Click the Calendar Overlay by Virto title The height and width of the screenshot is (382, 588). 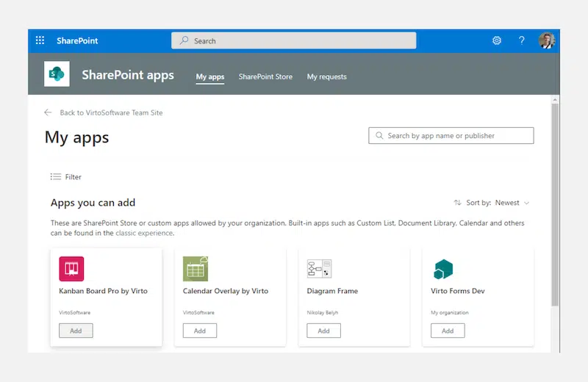pos(226,291)
